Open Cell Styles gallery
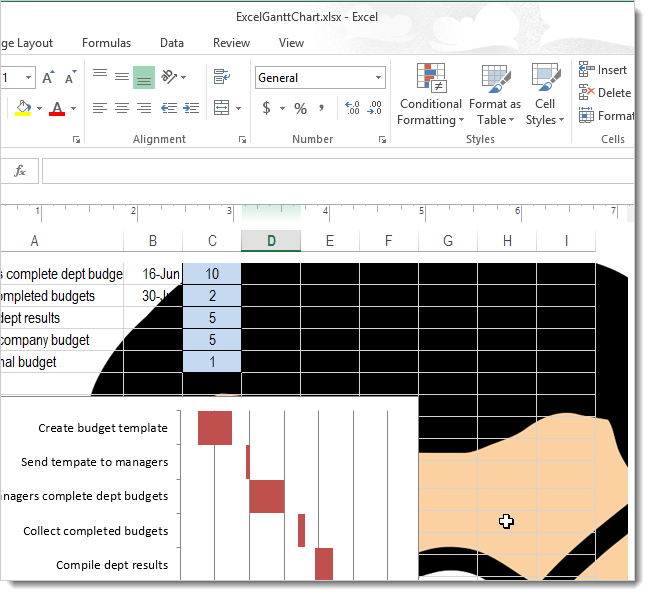 (545, 94)
